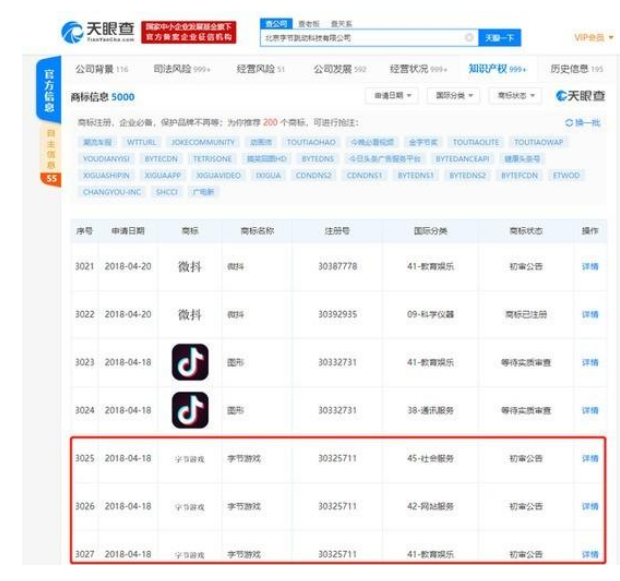Open the 公司发展 tab

coord(340,69)
